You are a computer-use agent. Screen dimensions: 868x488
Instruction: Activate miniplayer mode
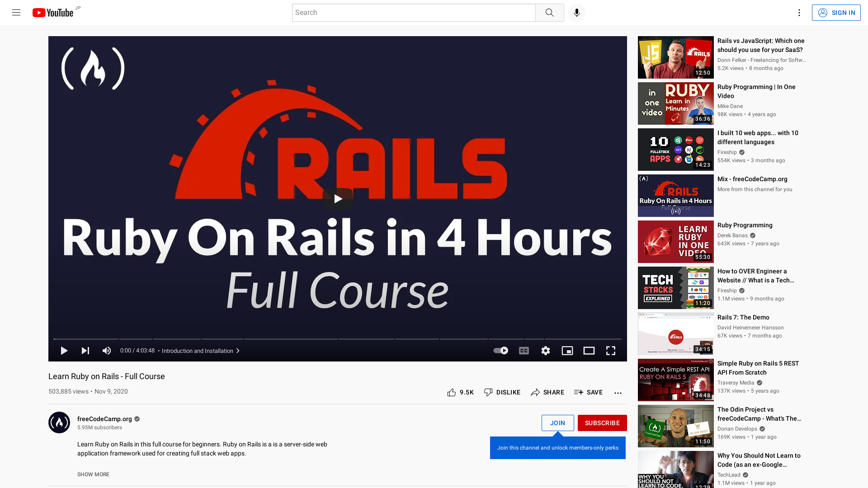[x=567, y=351]
